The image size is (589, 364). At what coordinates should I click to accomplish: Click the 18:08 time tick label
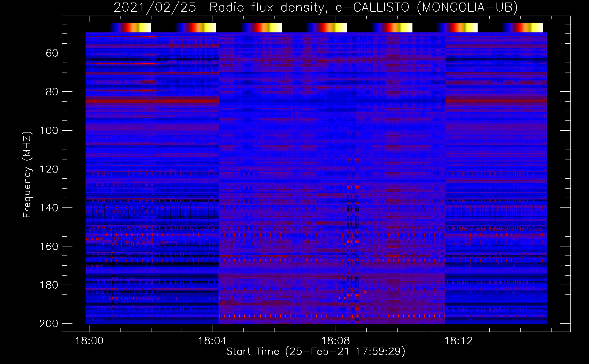336,341
